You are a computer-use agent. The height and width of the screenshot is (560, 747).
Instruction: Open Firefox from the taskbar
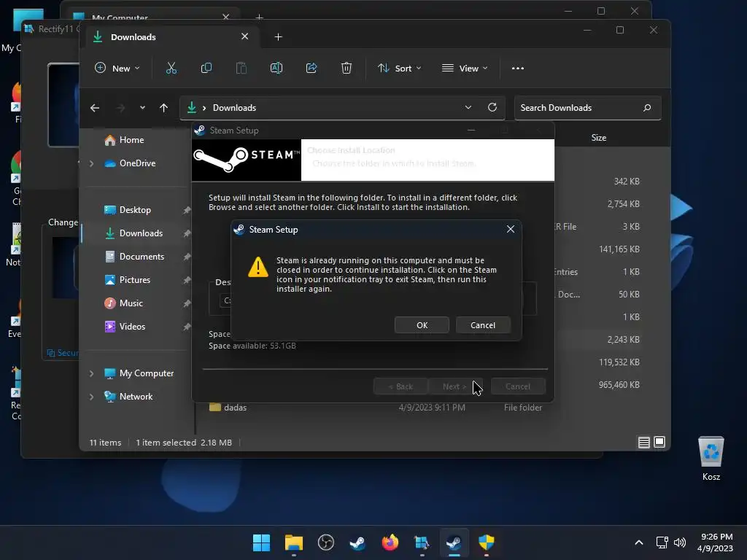pos(390,542)
